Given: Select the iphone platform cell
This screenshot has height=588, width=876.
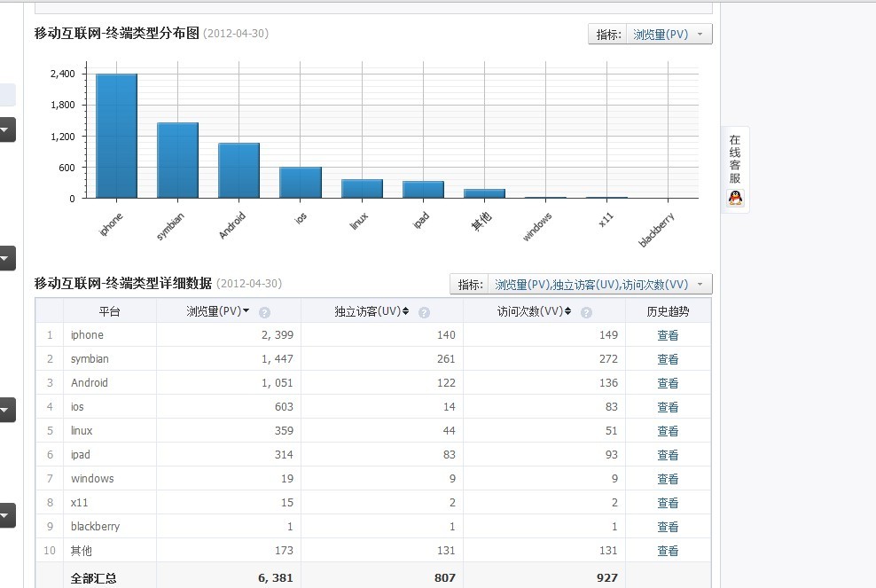Looking at the screenshot, I should pos(110,335).
